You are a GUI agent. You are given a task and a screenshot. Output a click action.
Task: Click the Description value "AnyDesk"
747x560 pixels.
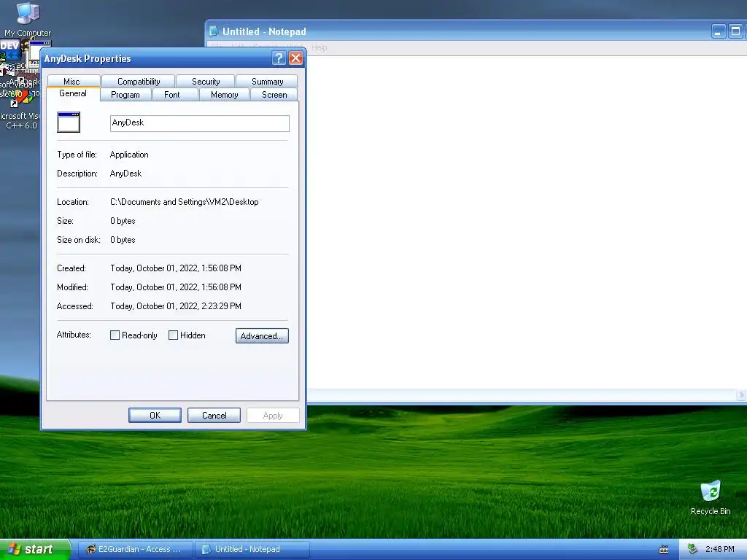(125, 174)
